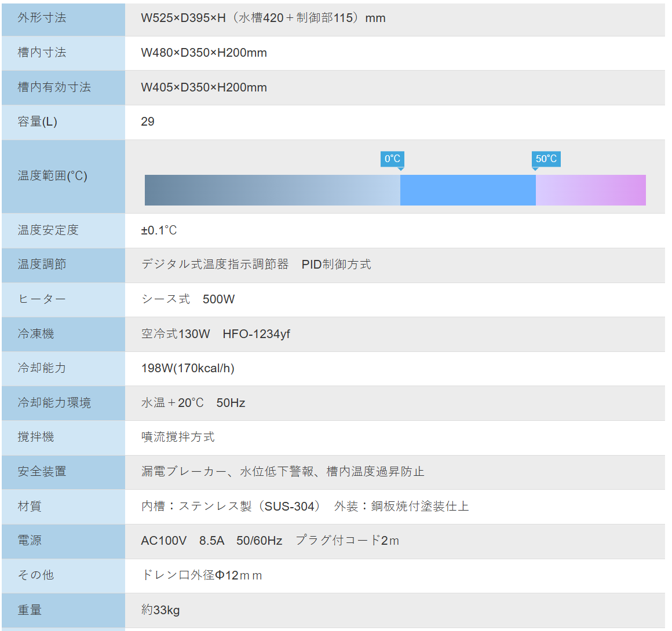Select the blue temperature range segment
The image size is (672, 631).
pyautogui.click(x=468, y=190)
